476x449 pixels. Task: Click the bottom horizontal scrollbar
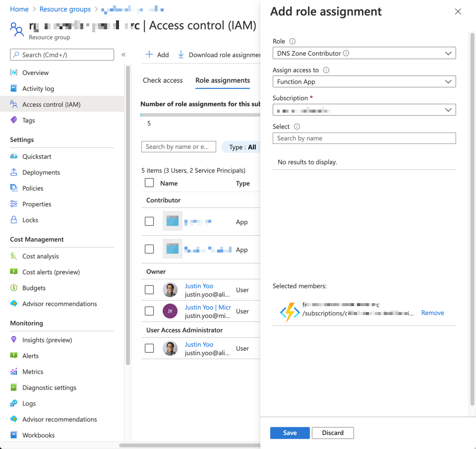coord(190,446)
